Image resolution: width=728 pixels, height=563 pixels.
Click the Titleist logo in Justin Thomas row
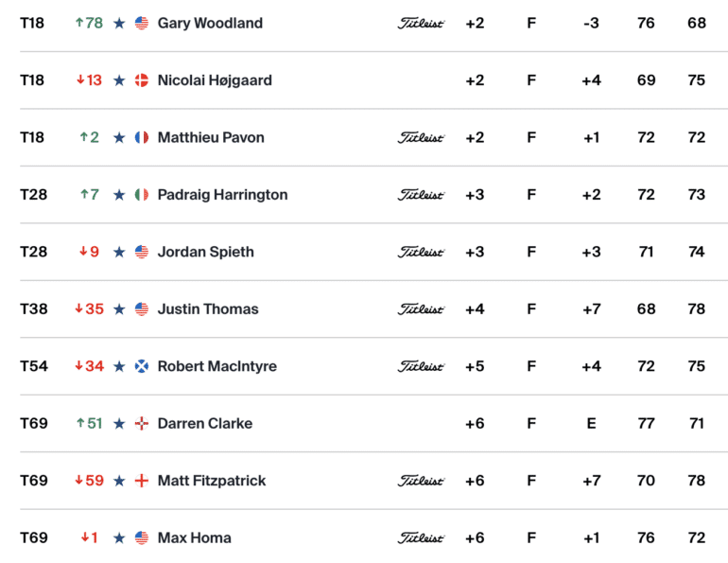[x=421, y=309]
